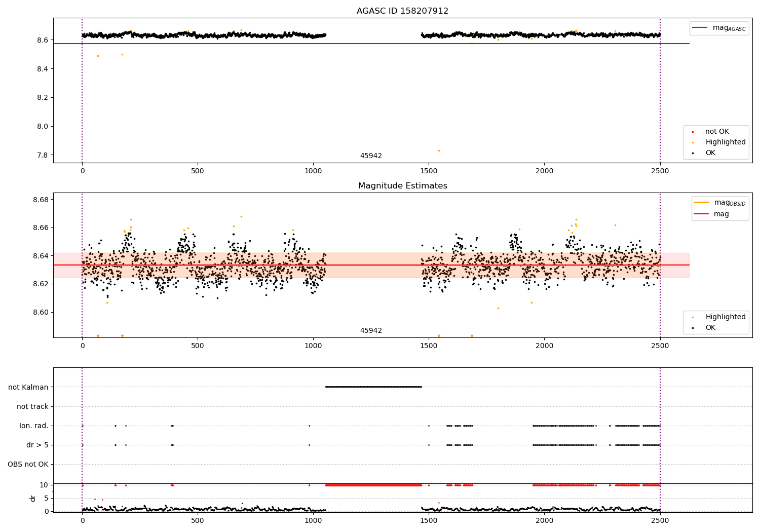Click the 500 x-tick under the Magnitude Estimates plot
Viewport: 760px width, 532px height.
tap(198, 346)
